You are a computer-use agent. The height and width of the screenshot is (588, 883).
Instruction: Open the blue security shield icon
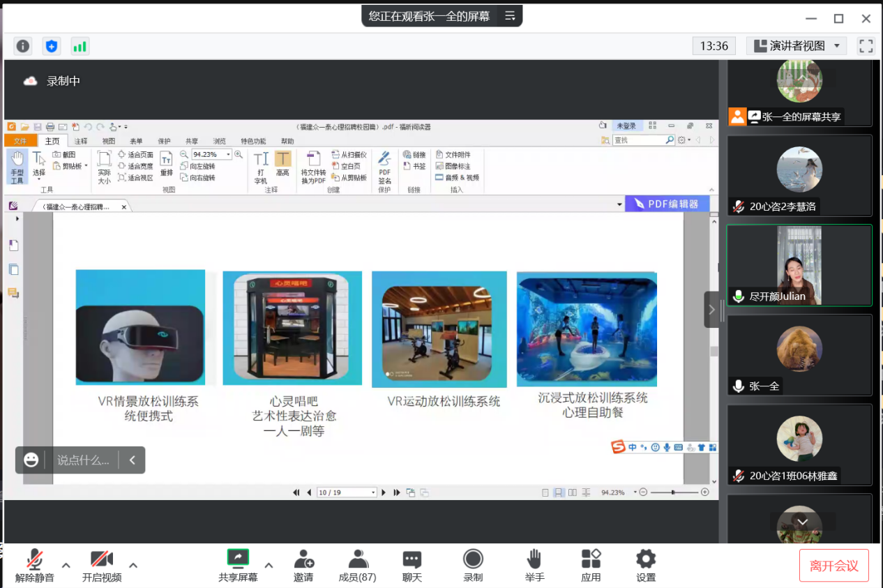click(51, 46)
